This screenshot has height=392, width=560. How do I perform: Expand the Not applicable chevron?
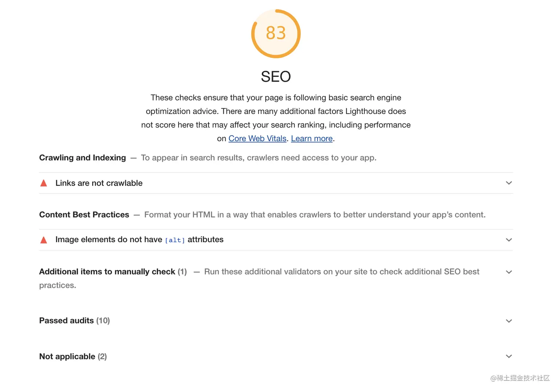[x=509, y=356]
